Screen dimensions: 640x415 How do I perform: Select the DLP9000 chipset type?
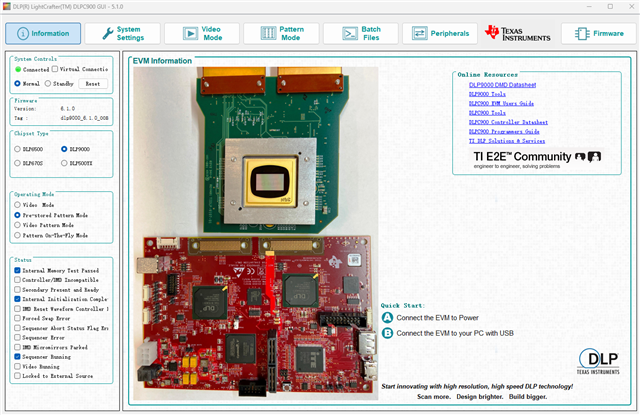64,149
